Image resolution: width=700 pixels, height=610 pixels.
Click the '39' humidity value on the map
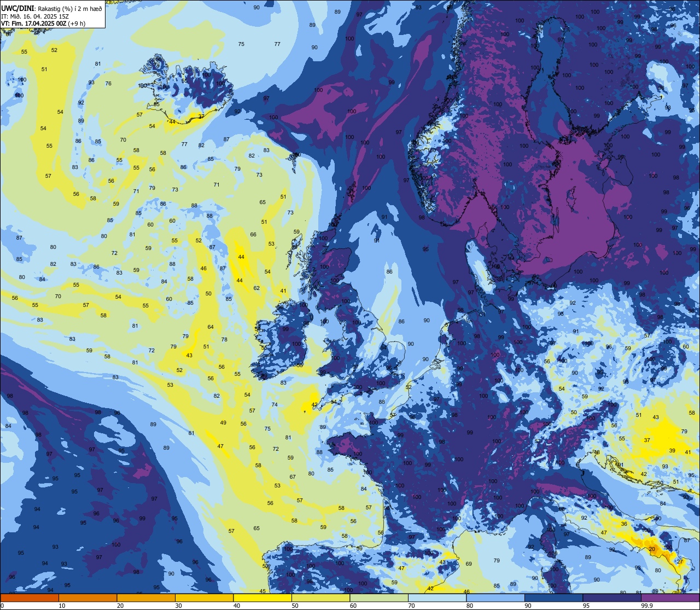(672, 451)
